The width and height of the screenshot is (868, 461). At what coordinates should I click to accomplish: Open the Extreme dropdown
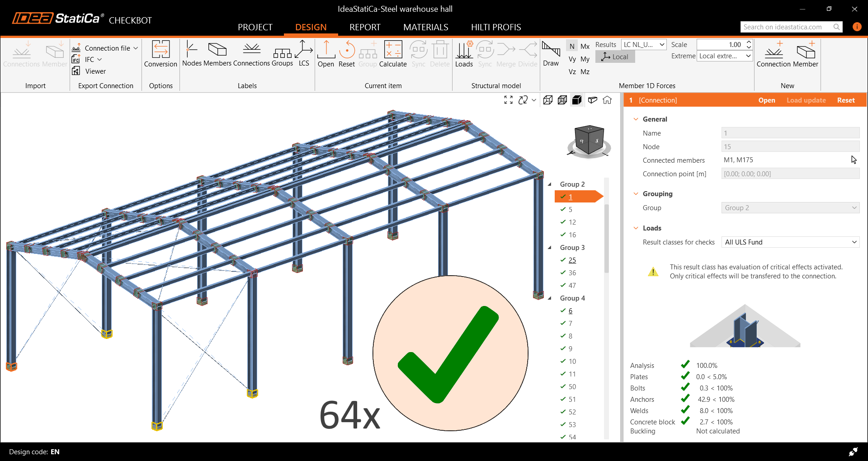pos(724,56)
